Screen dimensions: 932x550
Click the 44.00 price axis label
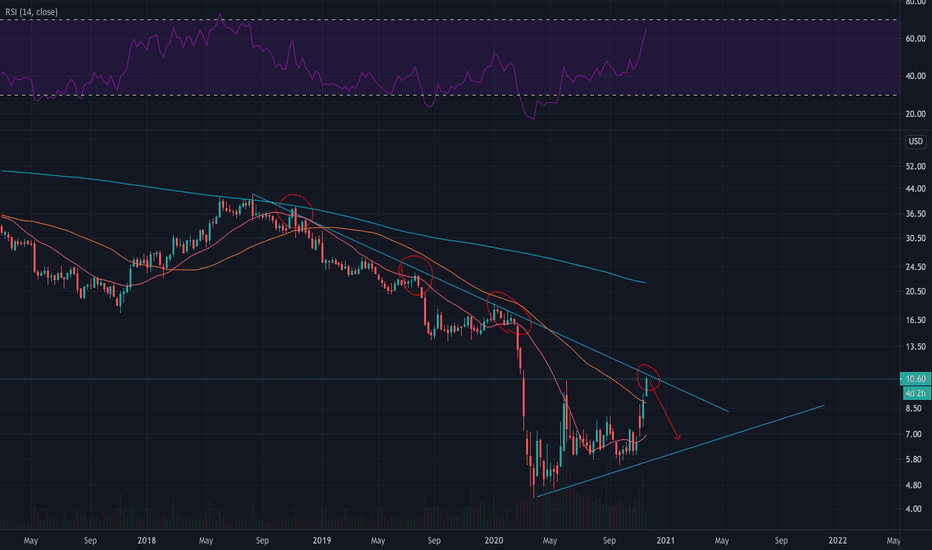[915, 188]
